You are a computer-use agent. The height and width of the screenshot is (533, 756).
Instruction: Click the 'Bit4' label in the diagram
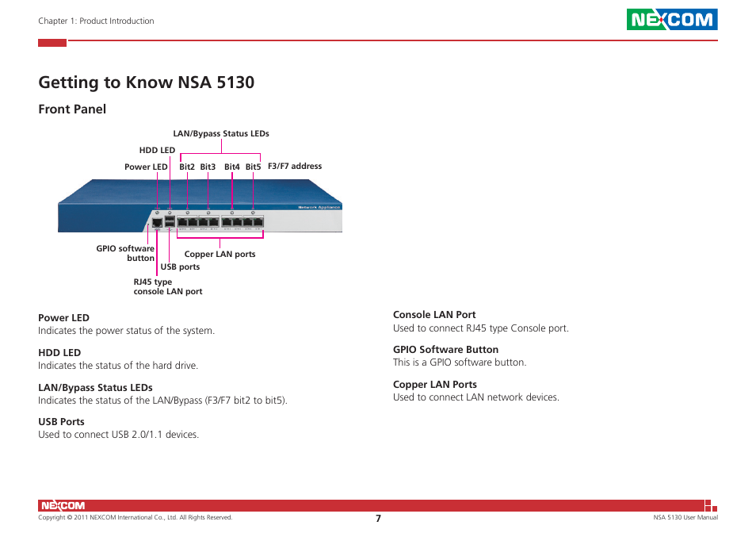click(232, 167)
